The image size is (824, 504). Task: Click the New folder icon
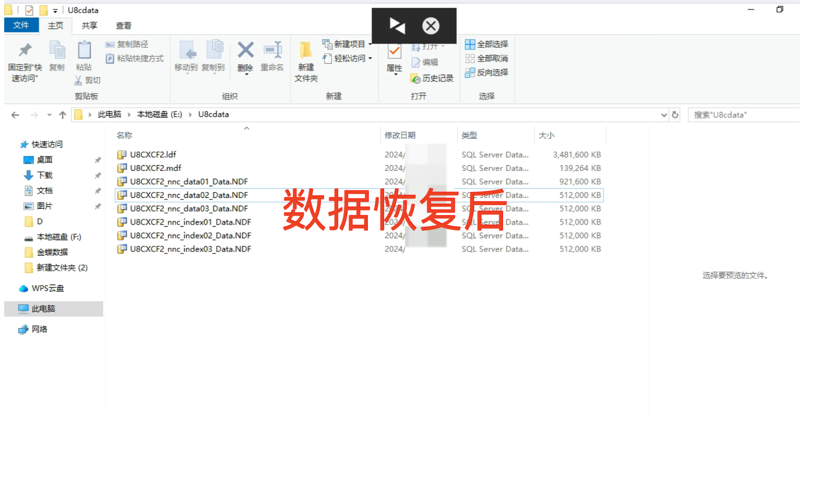point(306,51)
